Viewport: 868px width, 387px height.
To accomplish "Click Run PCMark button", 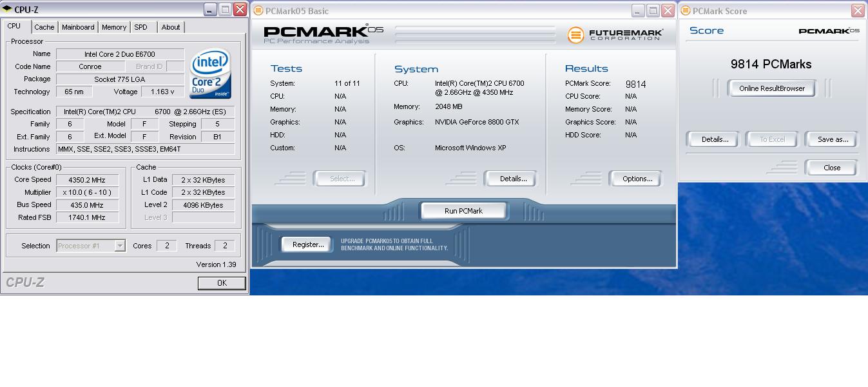I will [463, 211].
